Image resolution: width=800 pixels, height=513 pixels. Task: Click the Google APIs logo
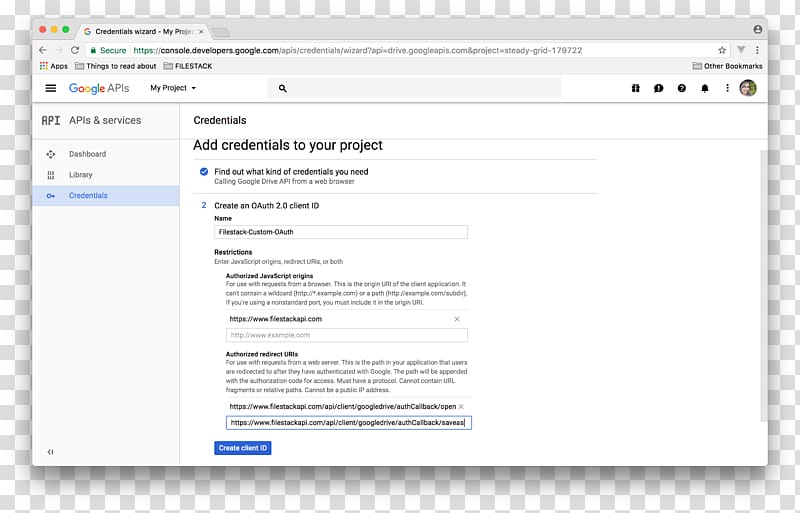point(99,88)
